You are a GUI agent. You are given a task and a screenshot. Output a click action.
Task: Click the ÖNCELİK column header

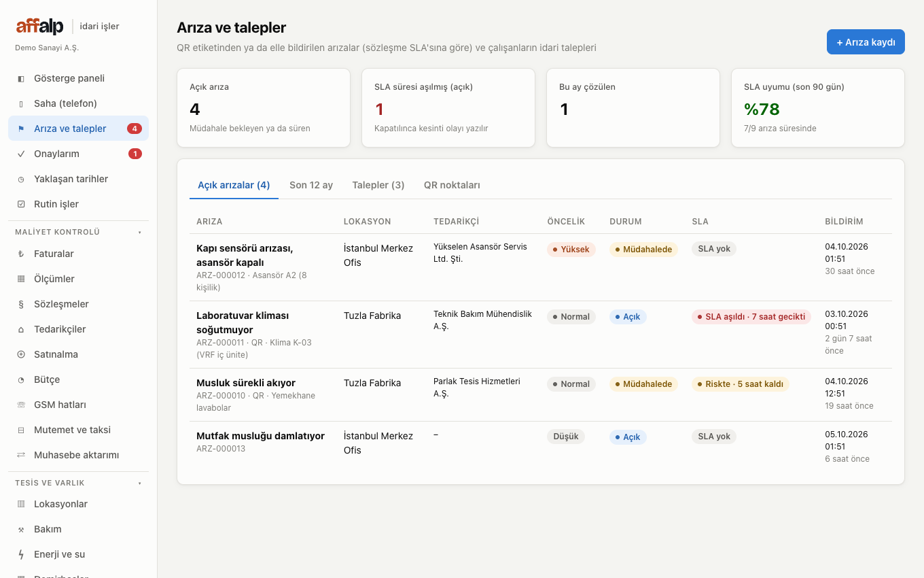click(566, 222)
